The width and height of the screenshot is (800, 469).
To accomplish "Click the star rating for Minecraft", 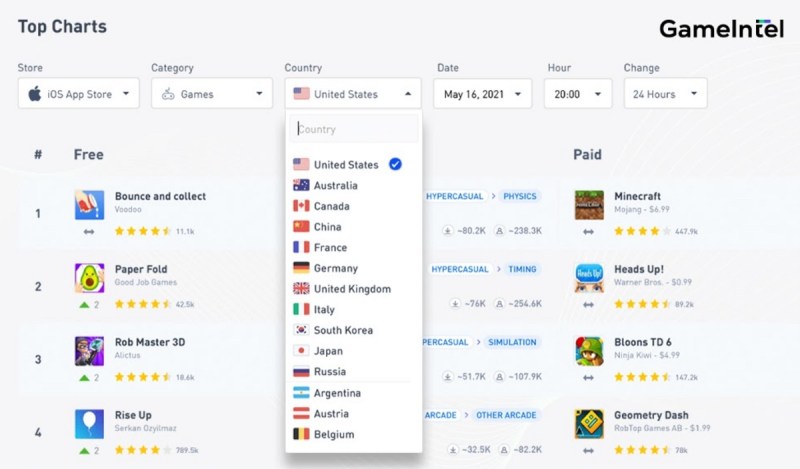I will (643, 231).
